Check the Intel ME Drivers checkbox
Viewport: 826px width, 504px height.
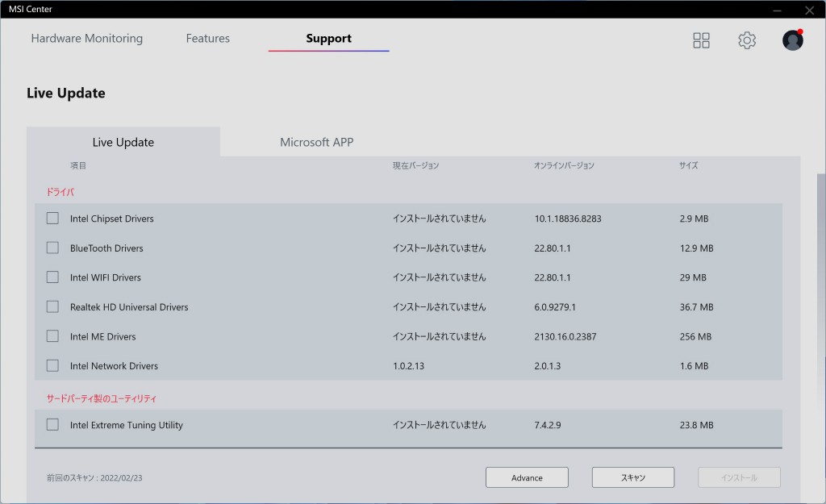(52, 336)
